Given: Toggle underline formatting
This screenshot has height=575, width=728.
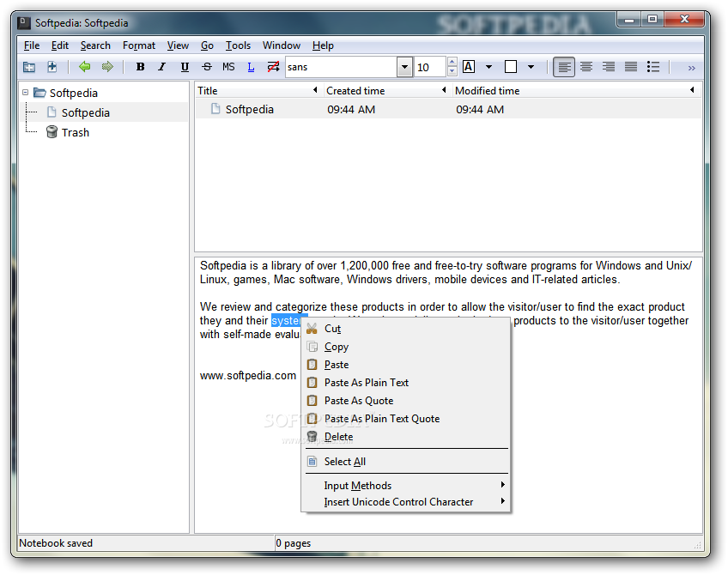Looking at the screenshot, I should click(x=185, y=67).
